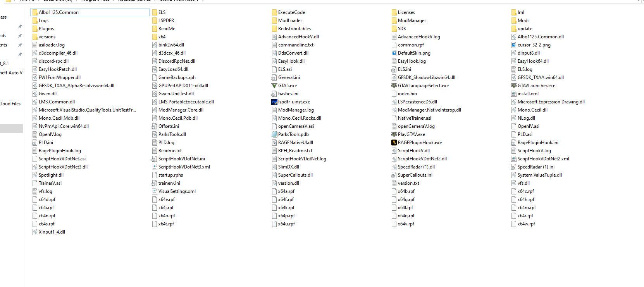Click the ParksTools.pdb file icon

274,134
